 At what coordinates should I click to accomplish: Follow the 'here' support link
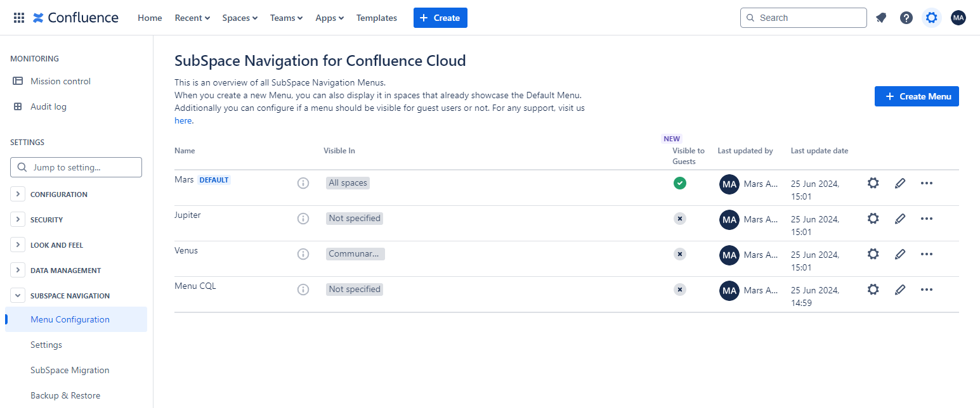[x=183, y=120]
